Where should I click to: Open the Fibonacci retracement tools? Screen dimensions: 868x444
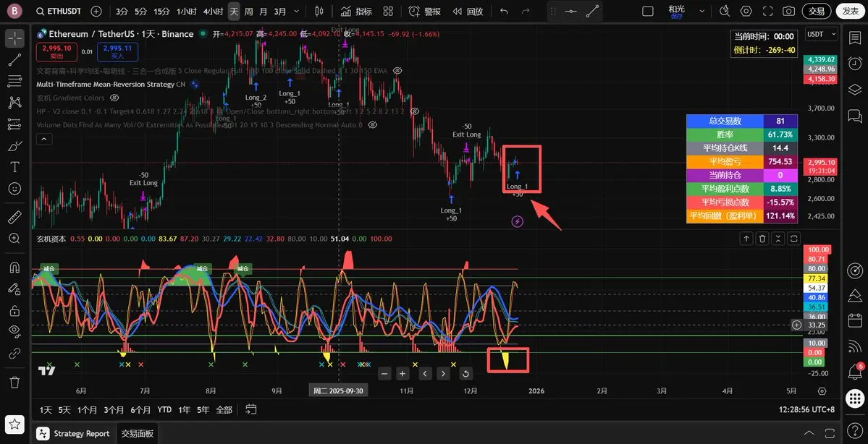(x=15, y=81)
